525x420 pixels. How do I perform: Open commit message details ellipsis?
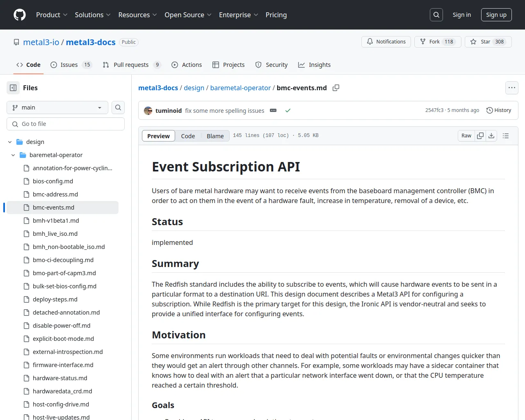[273, 111]
